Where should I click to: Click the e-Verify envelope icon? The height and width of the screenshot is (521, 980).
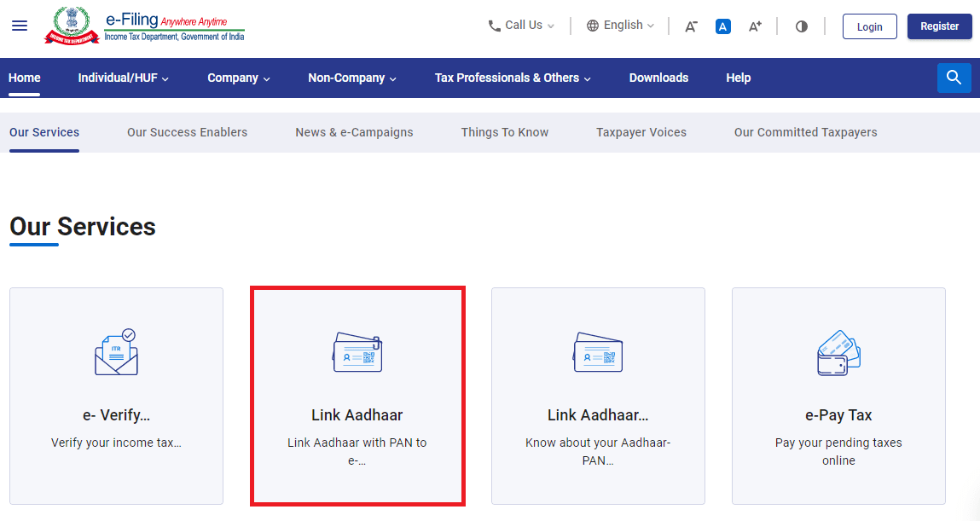pos(117,351)
